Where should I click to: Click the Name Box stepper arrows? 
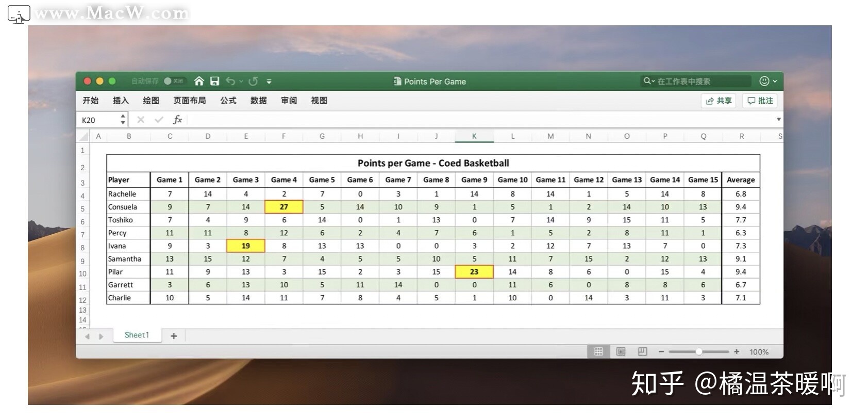(x=123, y=120)
